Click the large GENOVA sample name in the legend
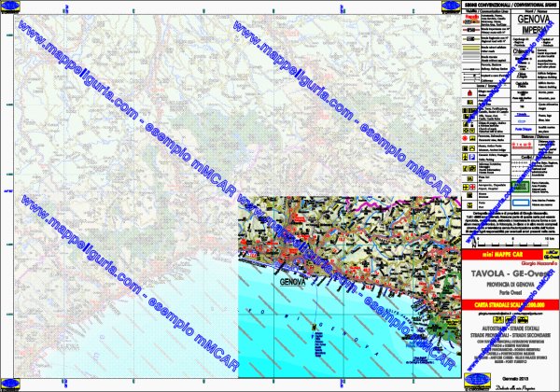Screen dimensions: 560x392 coord(534,19)
